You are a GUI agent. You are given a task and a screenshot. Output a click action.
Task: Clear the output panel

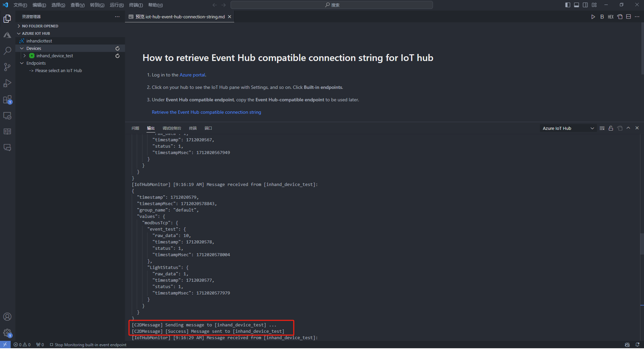[602, 128]
